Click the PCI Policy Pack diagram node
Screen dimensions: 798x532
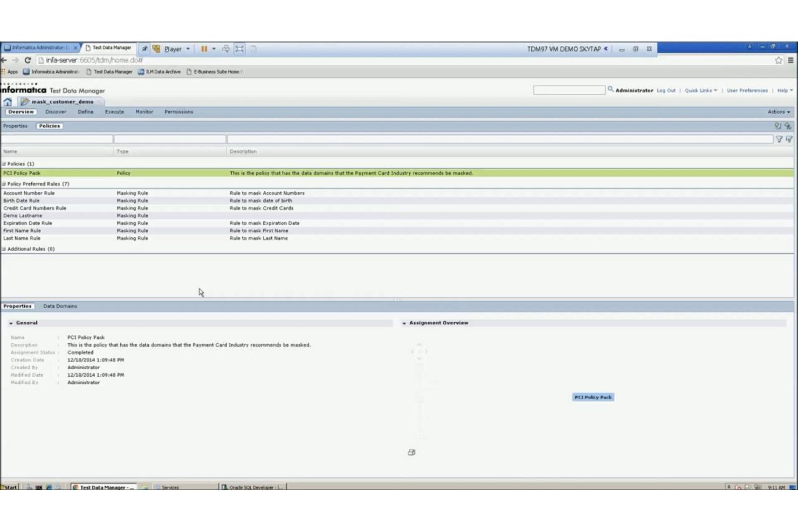593,397
